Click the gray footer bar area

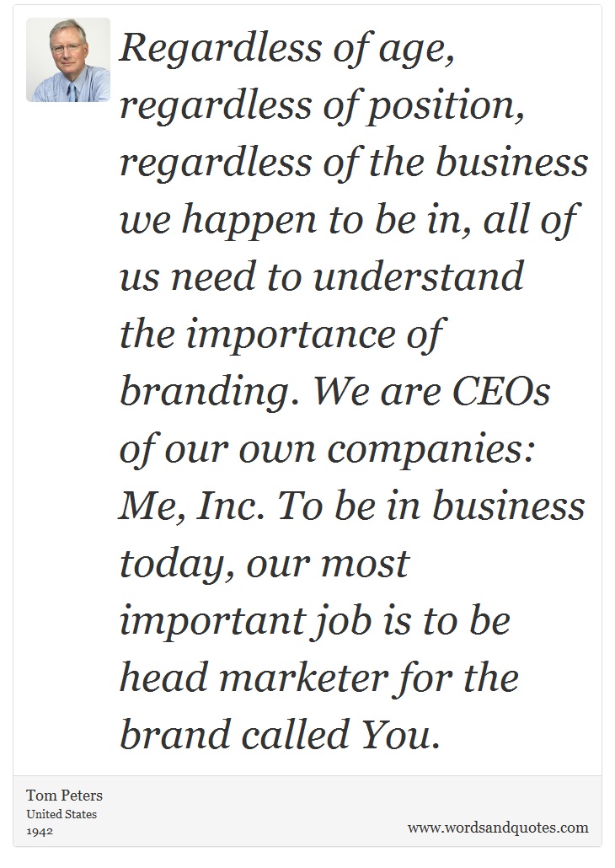(307, 811)
